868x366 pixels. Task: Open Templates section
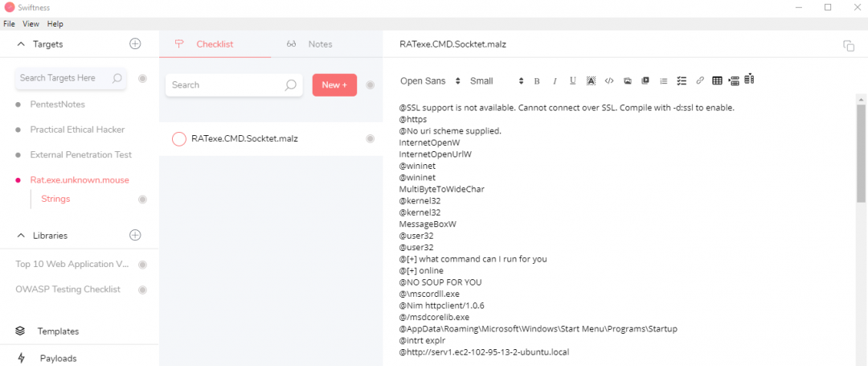[58, 331]
